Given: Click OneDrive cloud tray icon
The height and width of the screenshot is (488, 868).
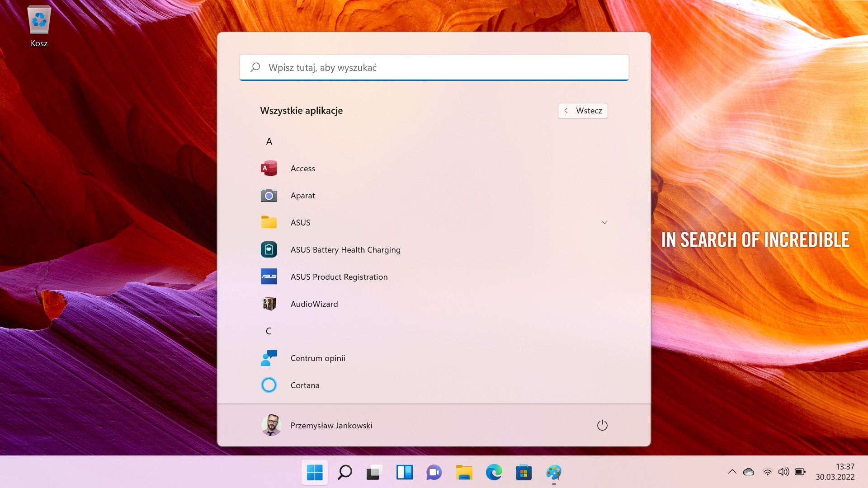Looking at the screenshot, I should point(749,472).
